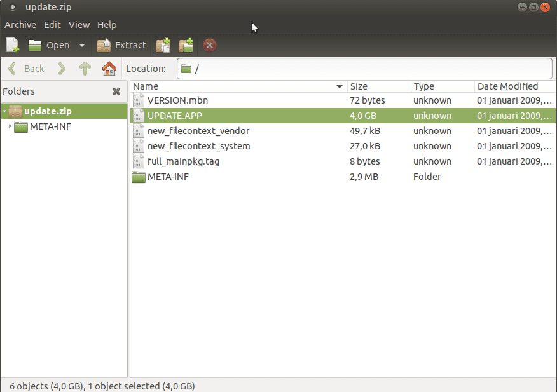Click the 27,0 kB size cell
The height and width of the screenshot is (392, 557).
365,146
